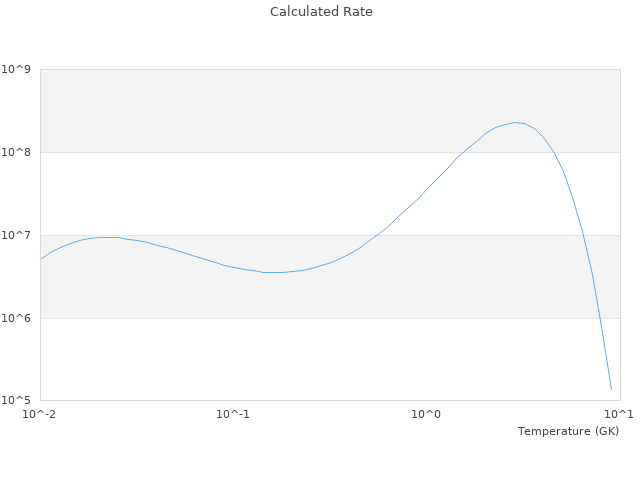Click the "Calculated Rate" chart title

coord(320,12)
